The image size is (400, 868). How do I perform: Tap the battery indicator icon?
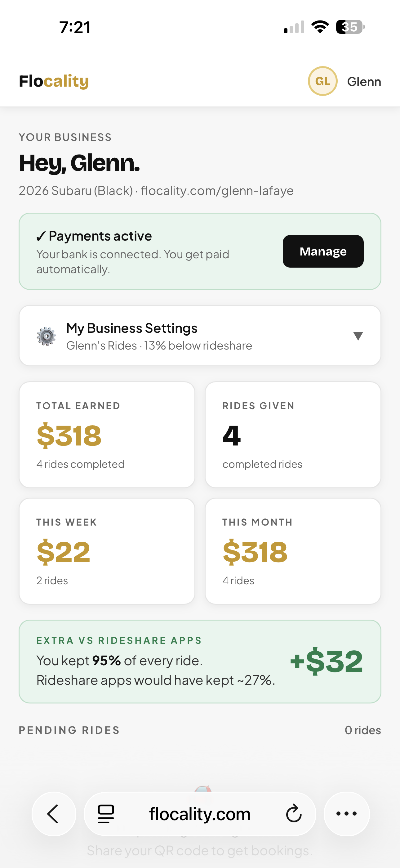click(x=350, y=27)
